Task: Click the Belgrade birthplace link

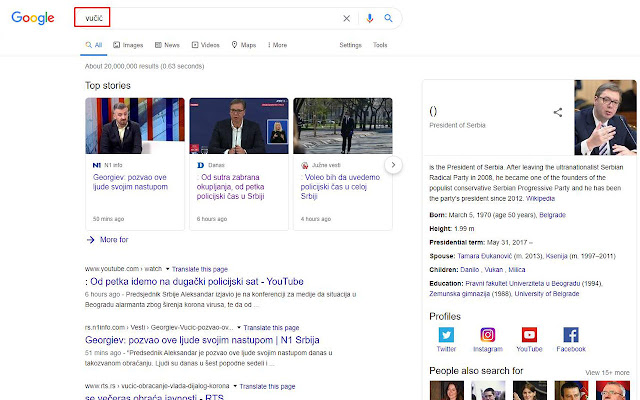Action: 552,215
